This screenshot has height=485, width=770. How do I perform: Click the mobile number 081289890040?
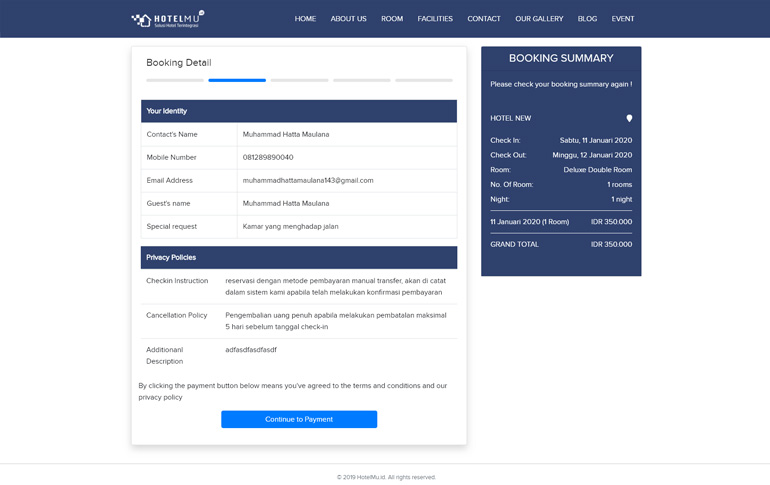coord(268,158)
